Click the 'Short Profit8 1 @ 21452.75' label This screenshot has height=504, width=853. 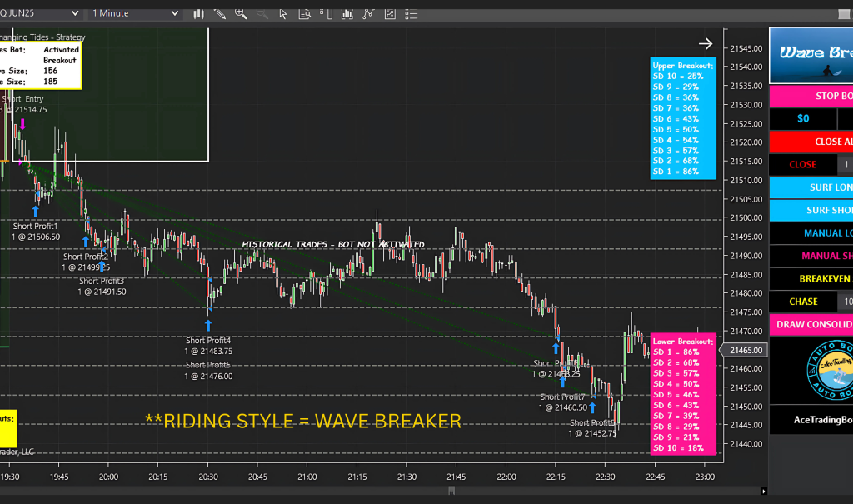(593, 428)
